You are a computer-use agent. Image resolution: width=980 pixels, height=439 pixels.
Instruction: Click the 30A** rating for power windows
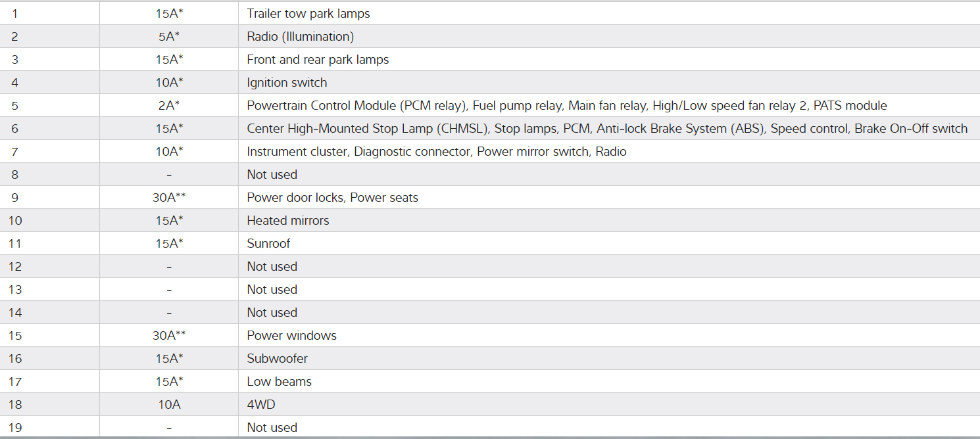[169, 335]
